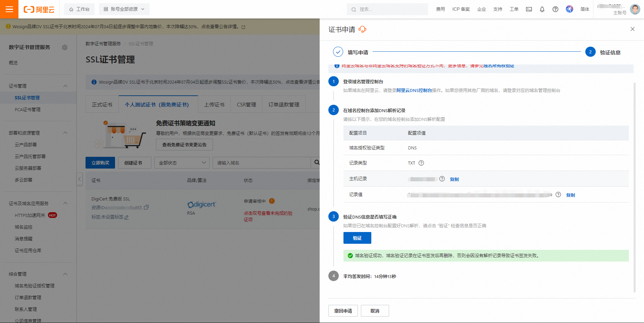Click the edit tag pencil icon
The image size is (644, 323).
pyautogui.click(x=126, y=217)
